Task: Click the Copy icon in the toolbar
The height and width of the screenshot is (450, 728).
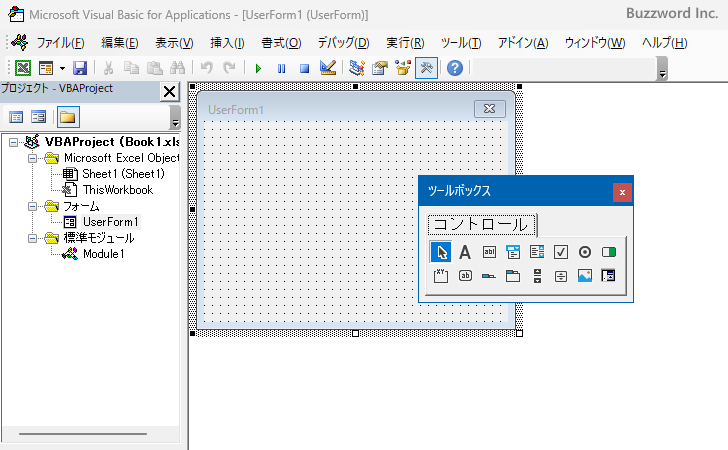Action: point(131,68)
